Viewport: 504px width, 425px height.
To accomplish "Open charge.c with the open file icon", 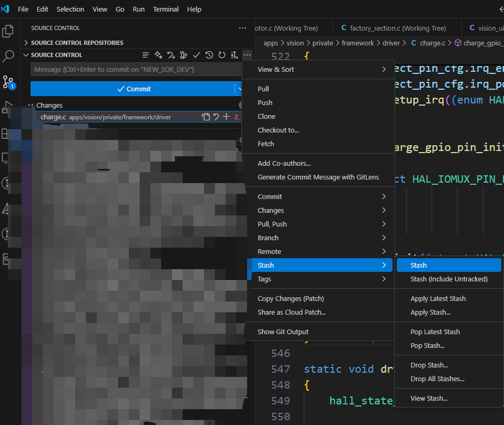I will [x=206, y=116].
